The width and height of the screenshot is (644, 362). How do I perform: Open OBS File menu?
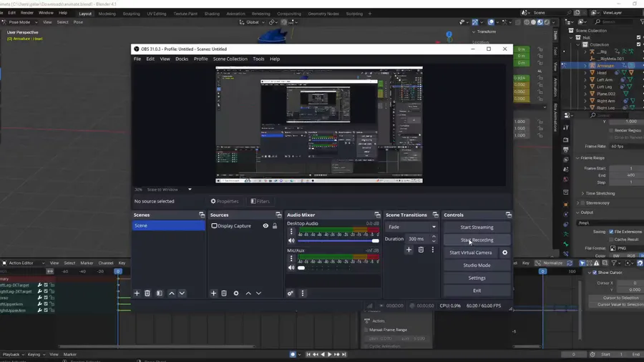click(x=137, y=59)
